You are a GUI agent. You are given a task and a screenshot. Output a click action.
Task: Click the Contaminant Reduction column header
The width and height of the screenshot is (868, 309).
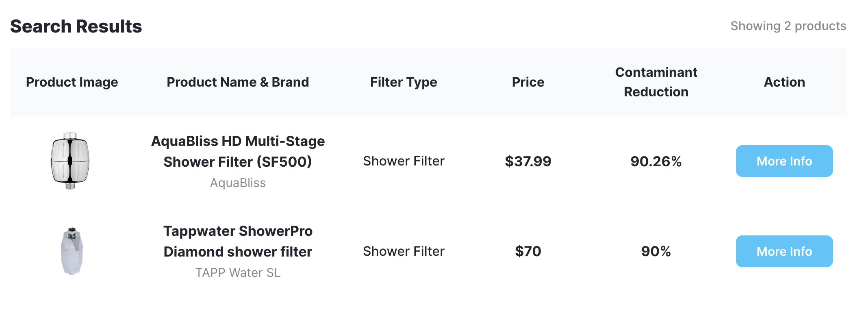pyautogui.click(x=656, y=82)
